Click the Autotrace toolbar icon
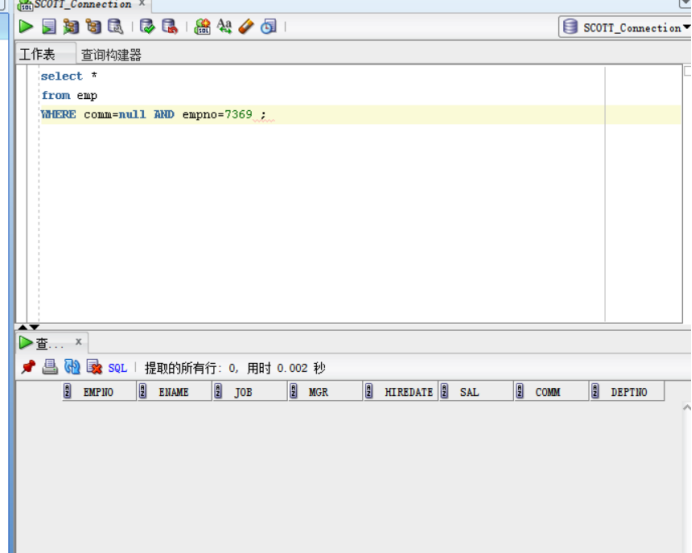This screenshot has width=692, height=553. click(93, 27)
